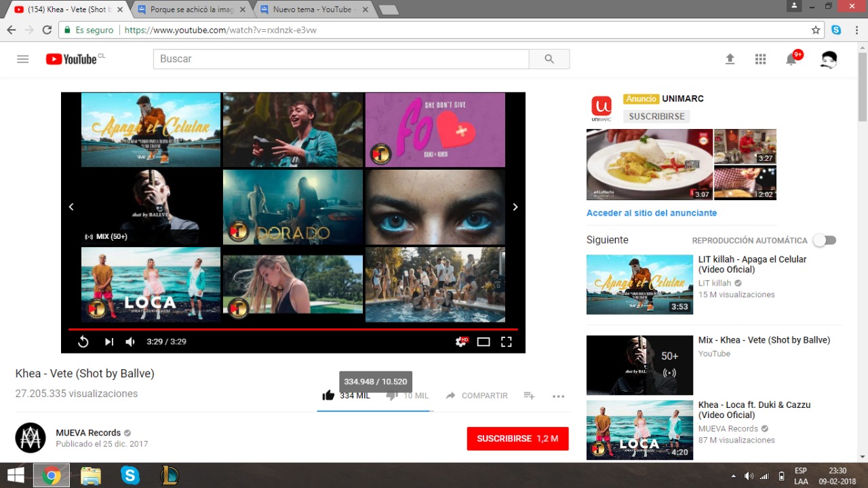Show next suggested videos with right arrow

click(515, 207)
